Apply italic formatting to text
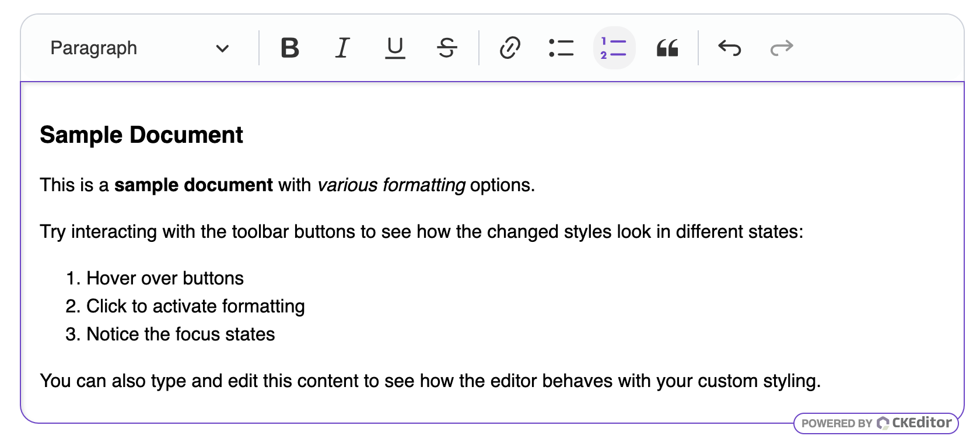Screen dimensions: 980x443 tap(342, 48)
